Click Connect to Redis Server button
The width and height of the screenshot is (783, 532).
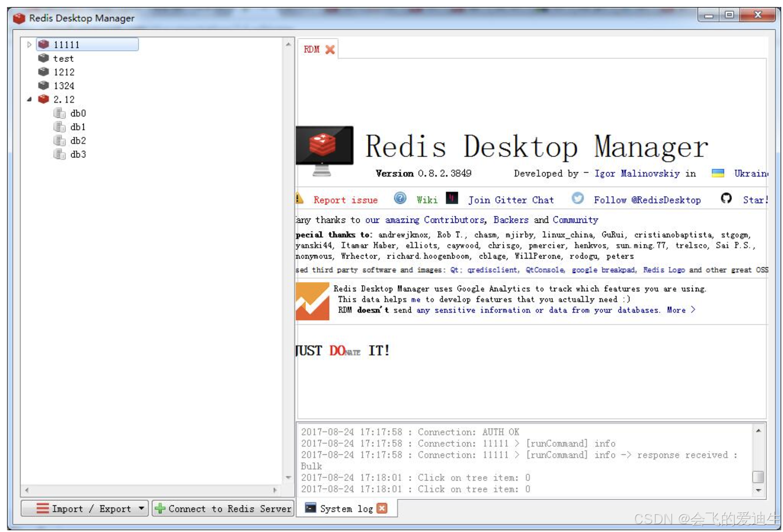[x=223, y=508]
